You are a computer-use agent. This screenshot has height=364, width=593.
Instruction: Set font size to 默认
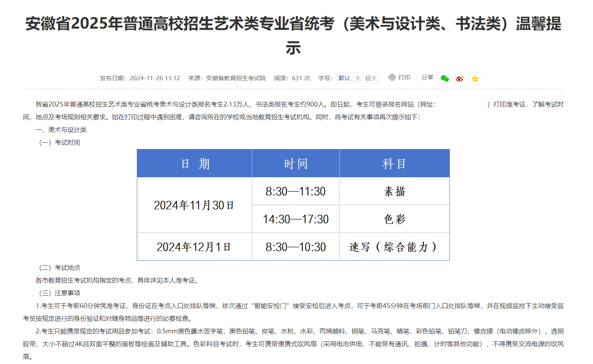[344, 78]
